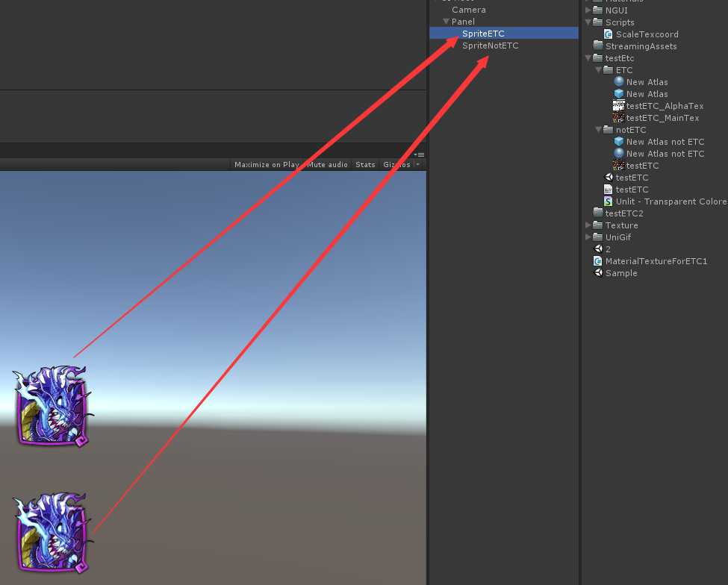The width and height of the screenshot is (728, 585).
Task: Toggle the Stats overlay
Action: (x=365, y=165)
